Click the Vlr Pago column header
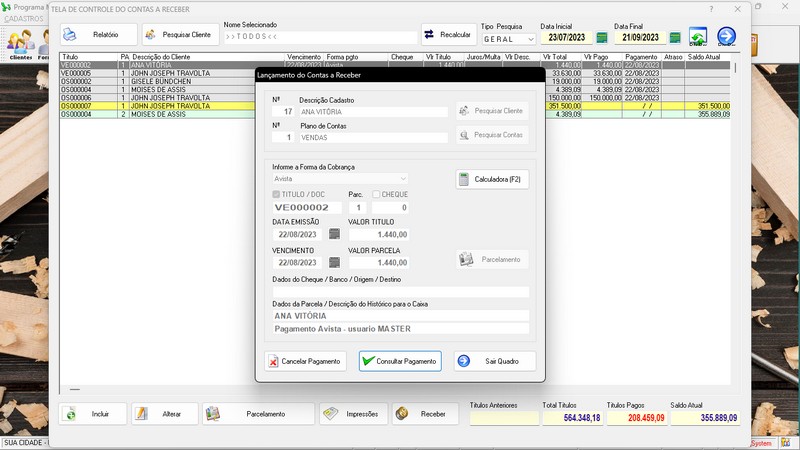Screen dimensions: 800x450 click(x=602, y=57)
